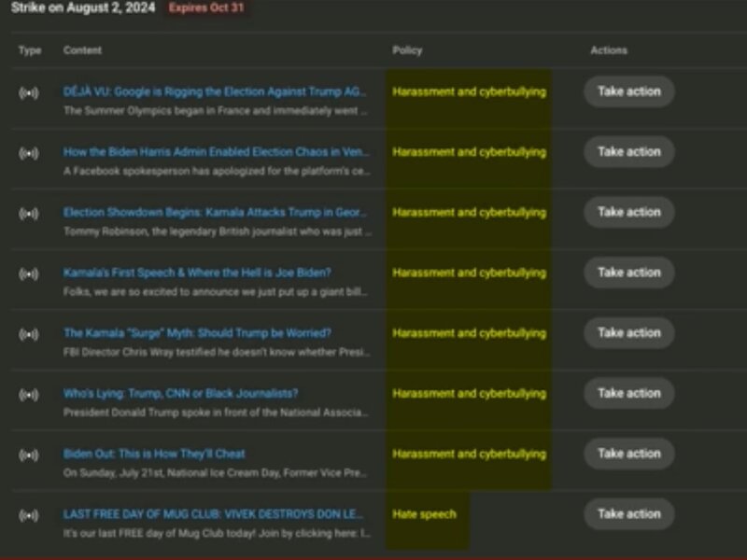Take action on The Kamala Surge Myth video
747x560 pixels.
tap(628, 333)
